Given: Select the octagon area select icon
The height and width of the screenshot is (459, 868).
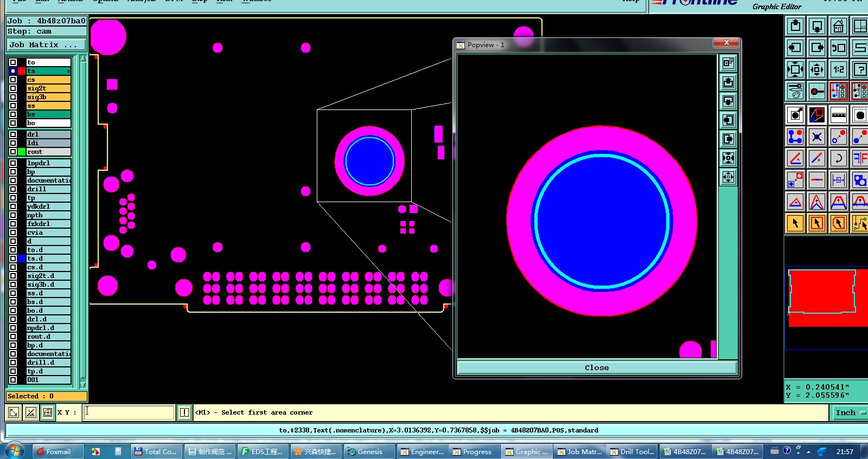Looking at the screenshot, I should click(x=860, y=115).
